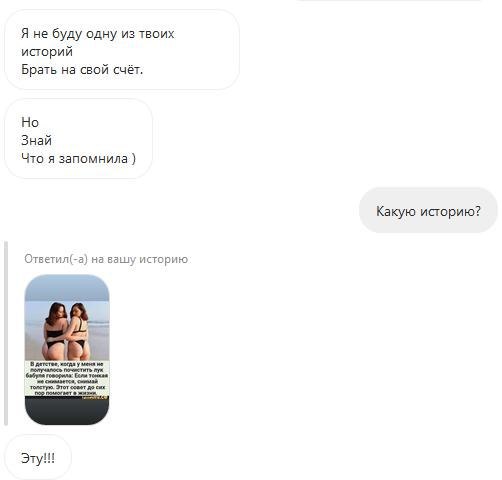
Task: Click the word 'Но' in second bubble
Action: tap(30, 122)
